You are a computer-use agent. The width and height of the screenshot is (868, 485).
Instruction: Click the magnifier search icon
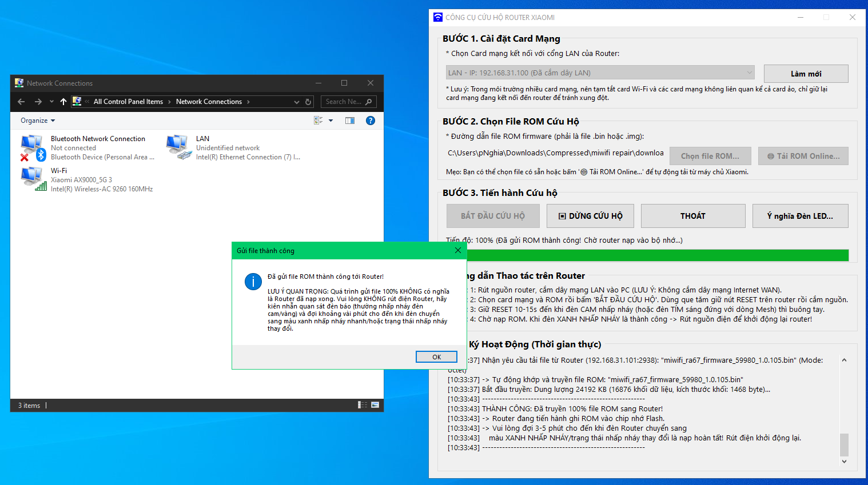click(369, 102)
